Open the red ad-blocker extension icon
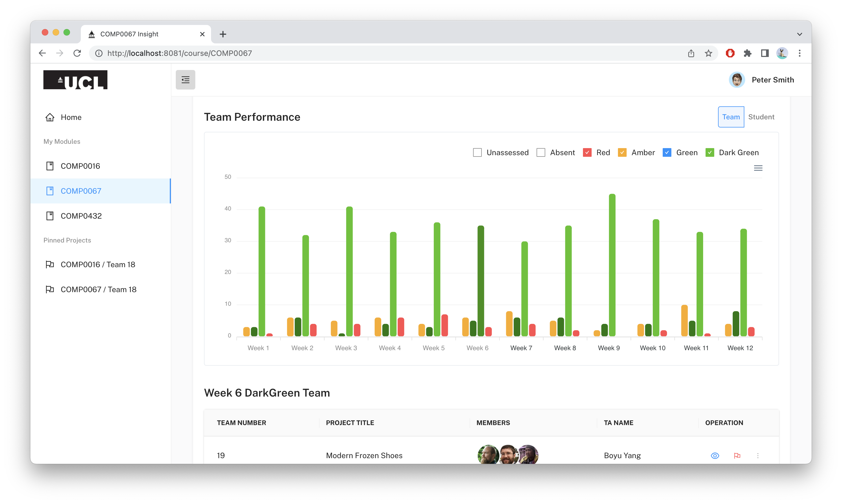842x504 pixels. 730,53
